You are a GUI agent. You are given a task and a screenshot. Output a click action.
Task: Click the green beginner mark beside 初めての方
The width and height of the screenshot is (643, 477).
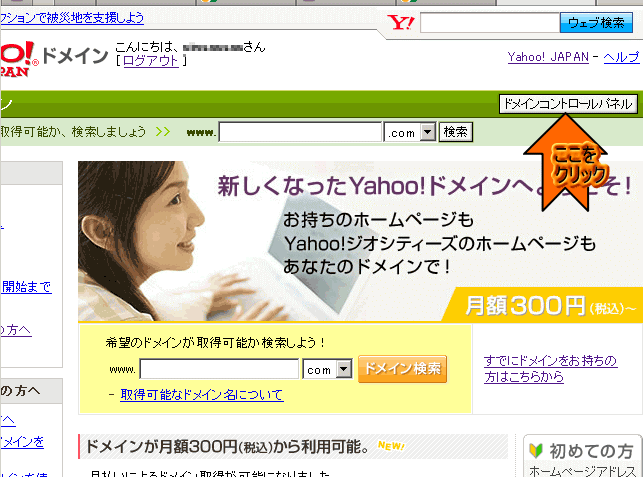[x=534, y=451]
